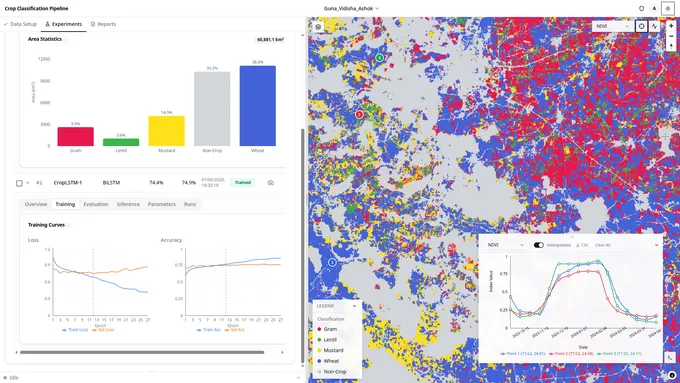Switch to the Data Setup tab
The height and width of the screenshot is (383, 680).
(x=20, y=24)
